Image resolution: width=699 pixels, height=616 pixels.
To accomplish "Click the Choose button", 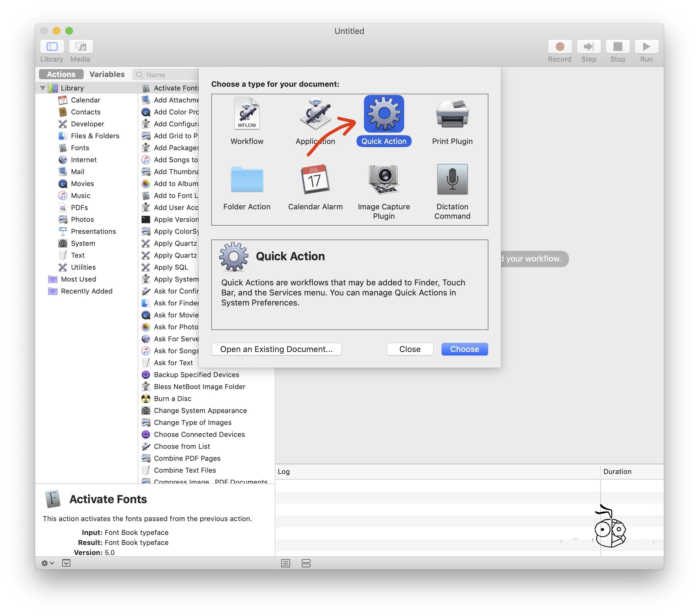I will pos(464,349).
